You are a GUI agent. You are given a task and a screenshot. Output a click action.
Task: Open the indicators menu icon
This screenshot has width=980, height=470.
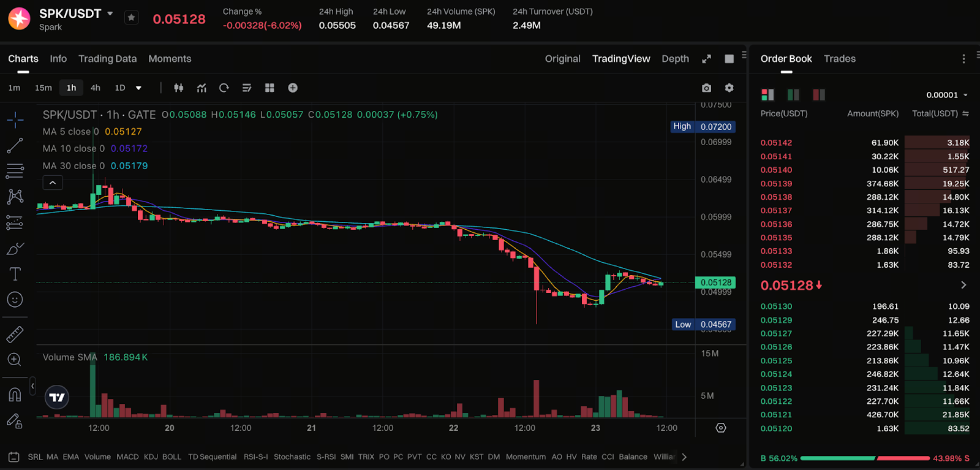click(x=202, y=88)
